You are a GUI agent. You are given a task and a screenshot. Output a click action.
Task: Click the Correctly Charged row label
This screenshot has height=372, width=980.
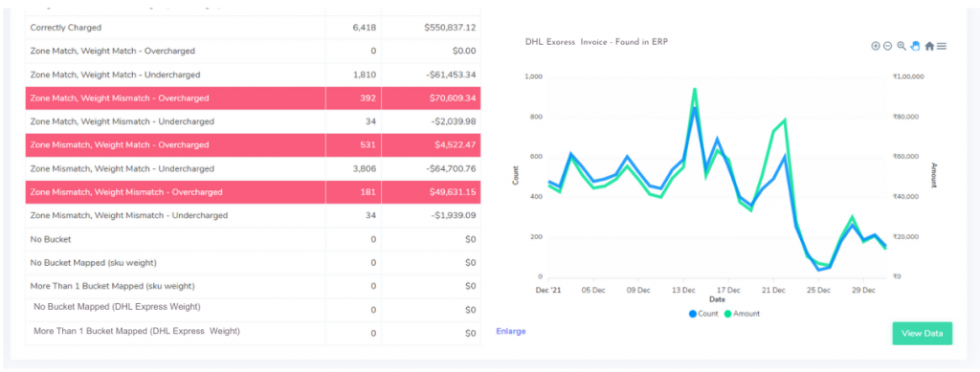tap(66, 28)
